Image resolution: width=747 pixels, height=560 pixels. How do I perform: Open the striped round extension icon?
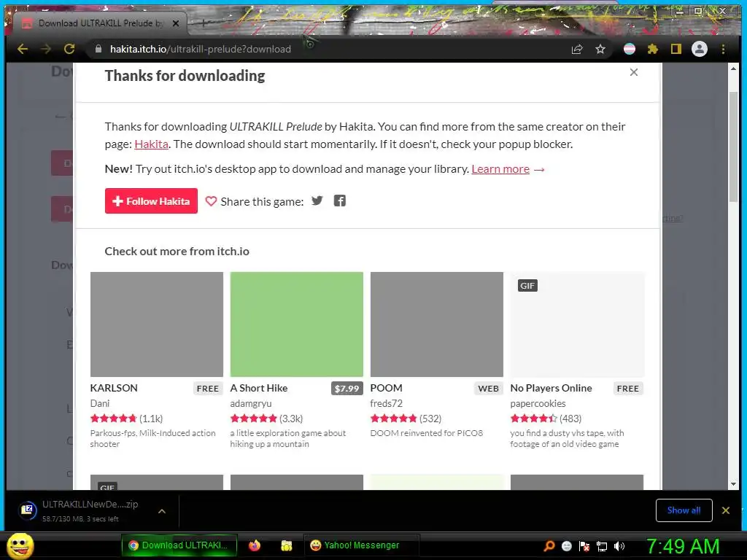pos(630,49)
